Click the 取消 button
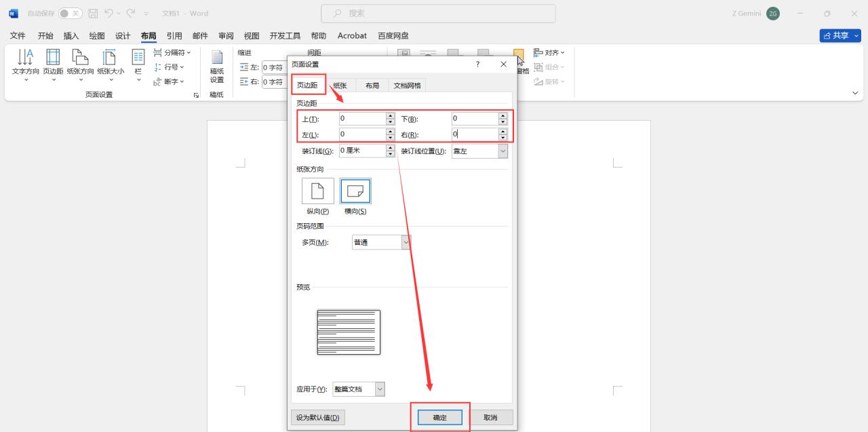The height and width of the screenshot is (432, 868). tap(490, 417)
